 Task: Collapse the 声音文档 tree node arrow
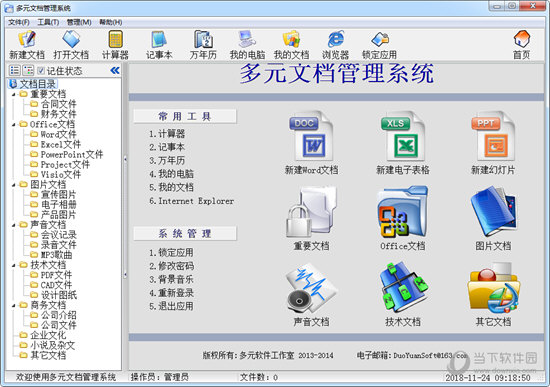click(x=13, y=225)
